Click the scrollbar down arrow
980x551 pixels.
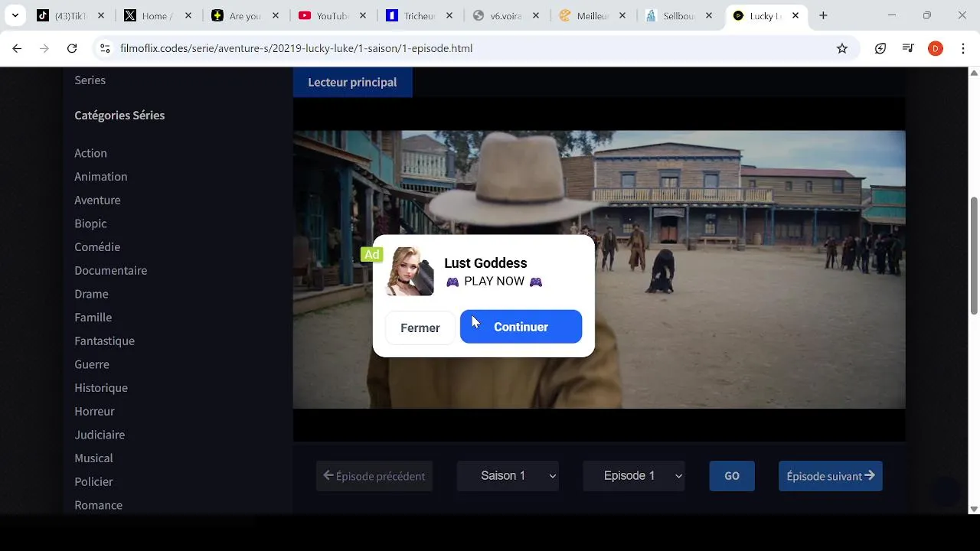coord(974,509)
